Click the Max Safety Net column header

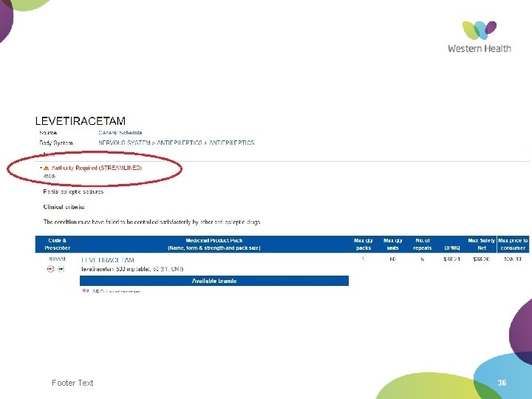click(x=482, y=245)
